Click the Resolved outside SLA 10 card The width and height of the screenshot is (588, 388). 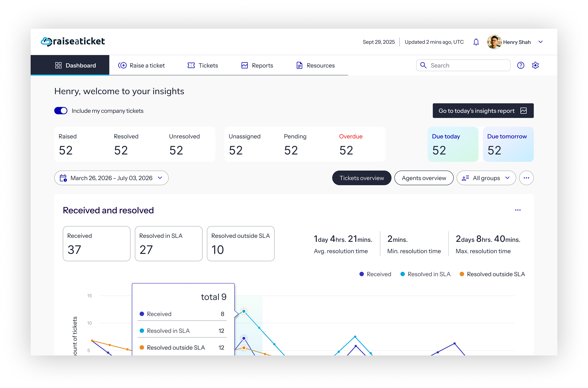(241, 244)
